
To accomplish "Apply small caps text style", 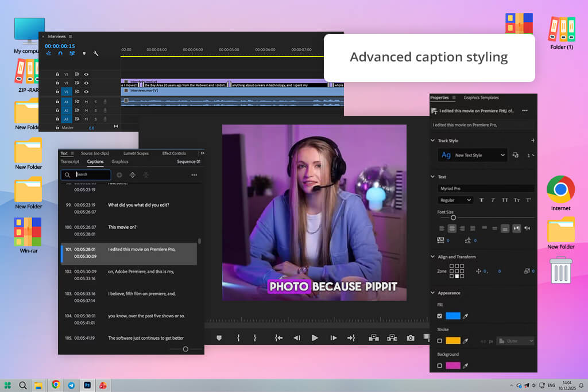I will tap(517, 200).
